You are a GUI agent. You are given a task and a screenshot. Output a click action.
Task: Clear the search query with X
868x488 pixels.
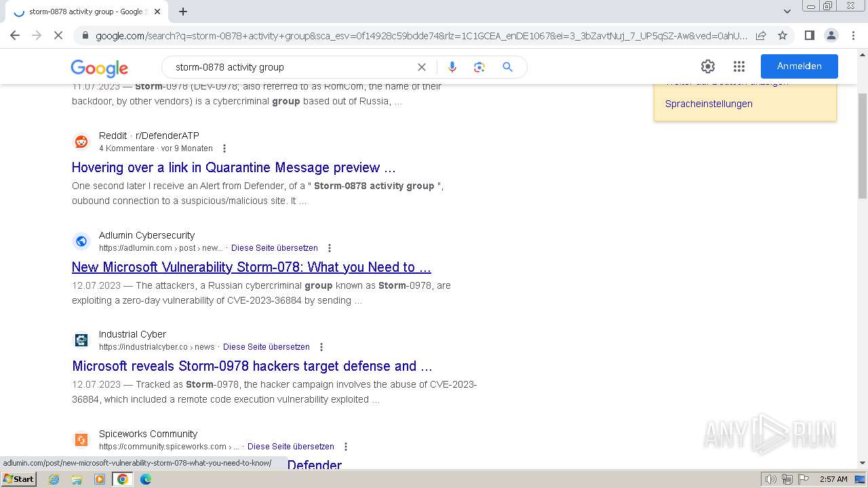click(x=422, y=67)
